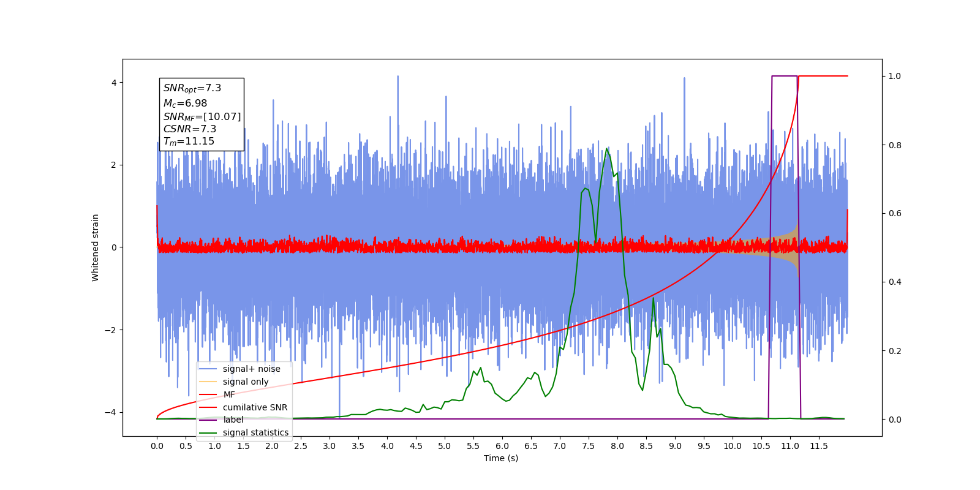
Task: Click the 11.0 tick on time axis
Action: point(790,446)
